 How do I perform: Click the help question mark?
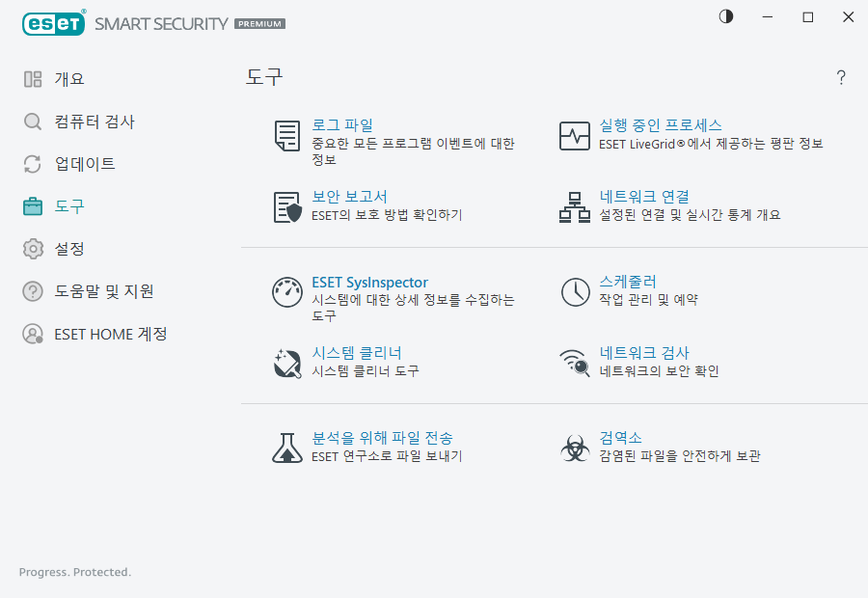click(840, 78)
